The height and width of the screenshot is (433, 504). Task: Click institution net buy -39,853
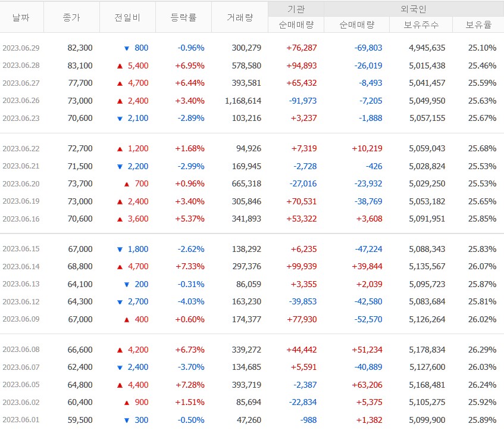[303, 301]
